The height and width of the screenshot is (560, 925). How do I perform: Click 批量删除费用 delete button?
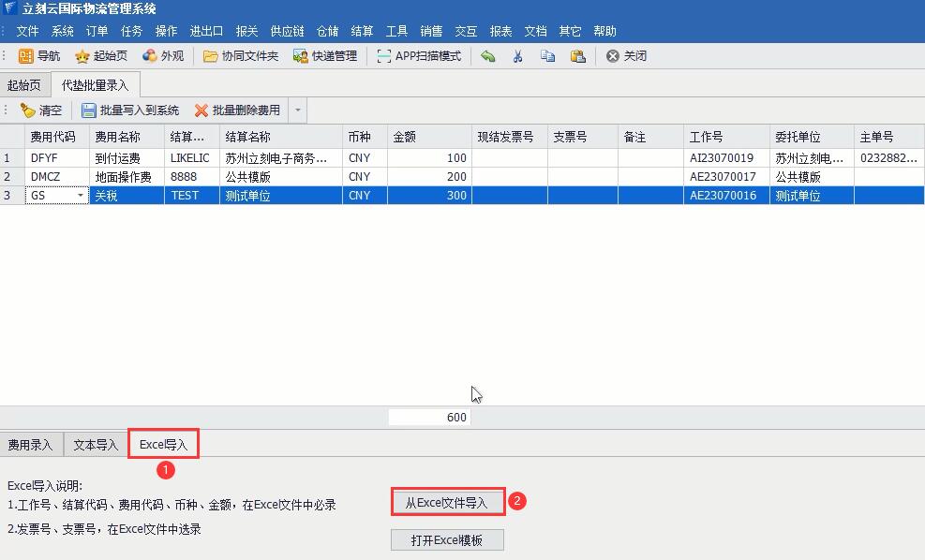(237, 111)
